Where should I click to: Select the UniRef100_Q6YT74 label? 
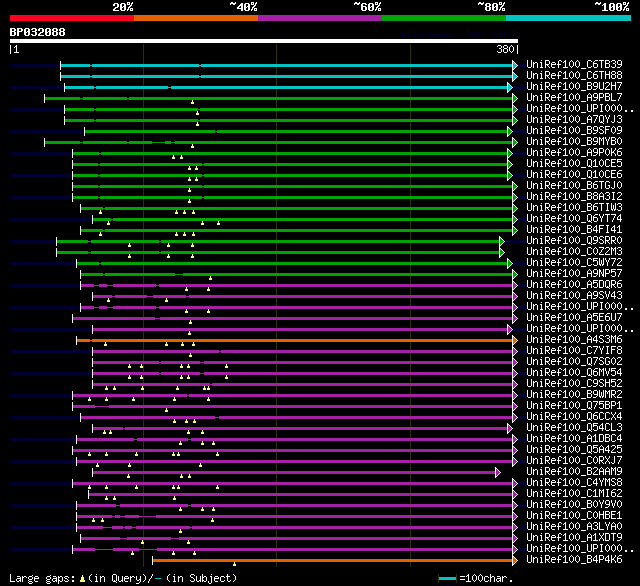(574, 219)
